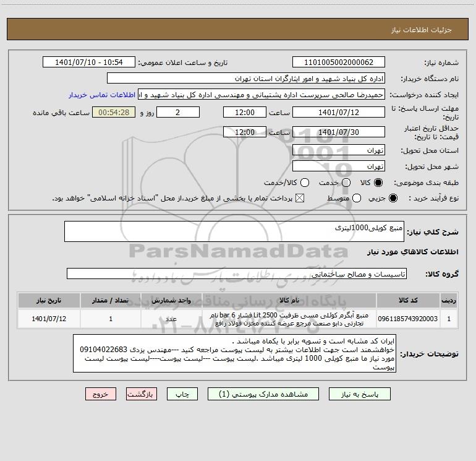The height and width of the screenshot is (461, 476).
Task: Click the request creator field
Action: [x=261, y=95]
